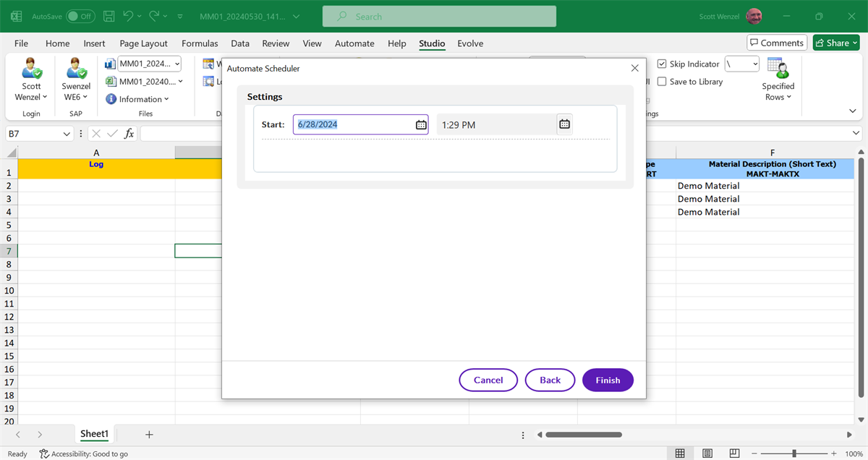Click the start time field showing 1:29 PM
Viewport: 868px width, 460px height.
[x=495, y=124]
